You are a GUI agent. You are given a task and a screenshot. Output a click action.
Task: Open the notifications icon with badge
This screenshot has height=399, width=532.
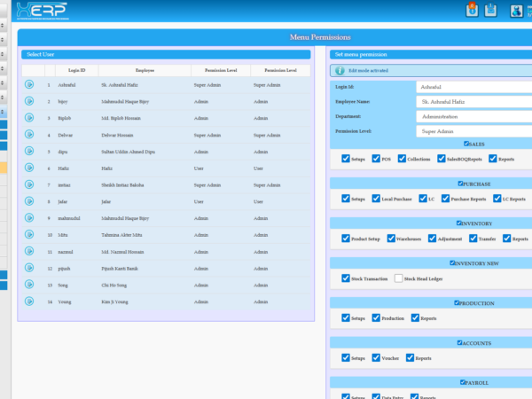pyautogui.click(x=472, y=10)
